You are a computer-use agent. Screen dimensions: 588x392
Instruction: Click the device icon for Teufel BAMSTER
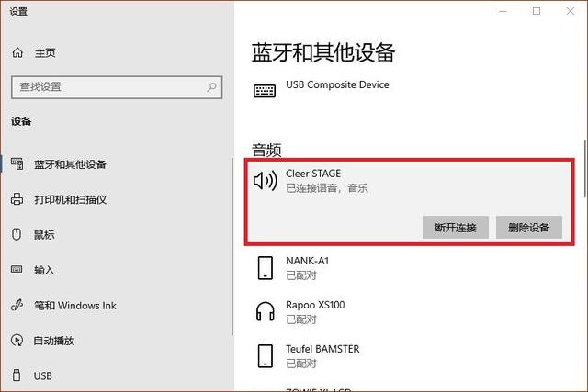pos(266,356)
